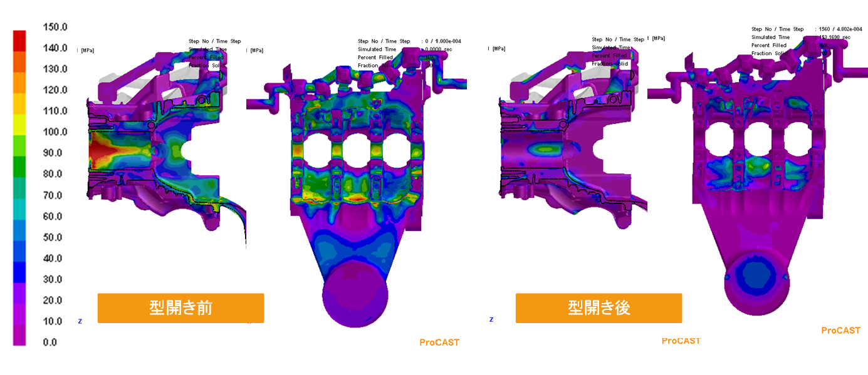Click "Simulated Time" label beside 153.1690 sec
Image resolution: width=868 pixels, height=375 pixels.
click(770, 38)
